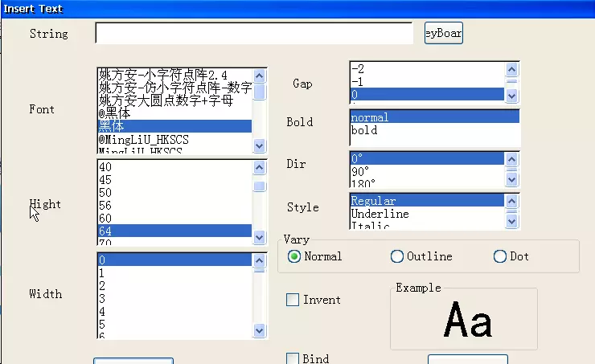Click the String text input field

click(254, 33)
